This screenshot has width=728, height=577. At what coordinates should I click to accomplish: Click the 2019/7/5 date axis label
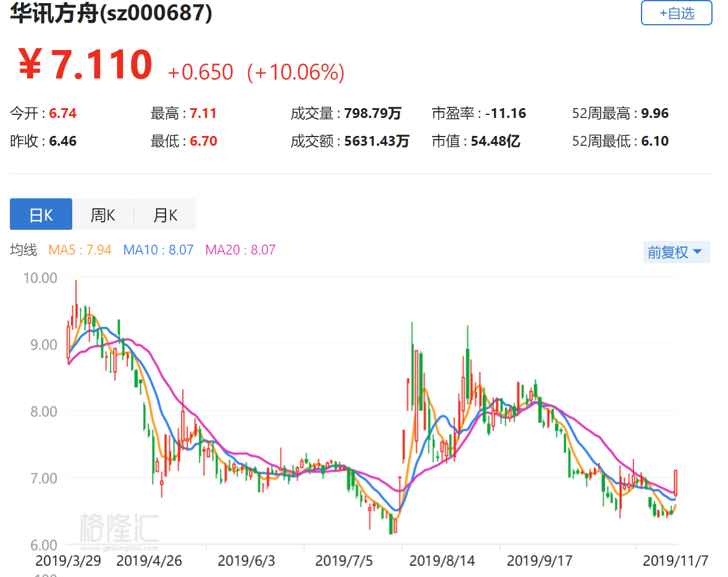[344, 561]
